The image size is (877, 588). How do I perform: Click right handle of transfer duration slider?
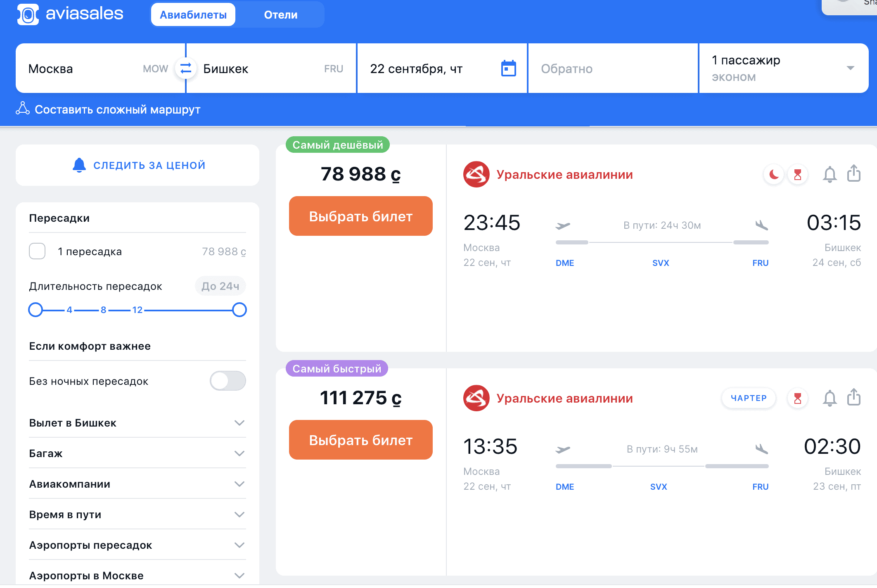tap(239, 310)
